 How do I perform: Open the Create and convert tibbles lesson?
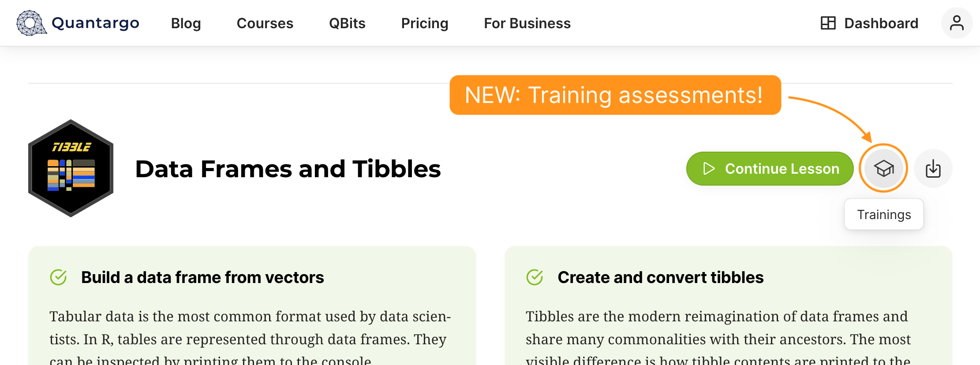pos(660,277)
